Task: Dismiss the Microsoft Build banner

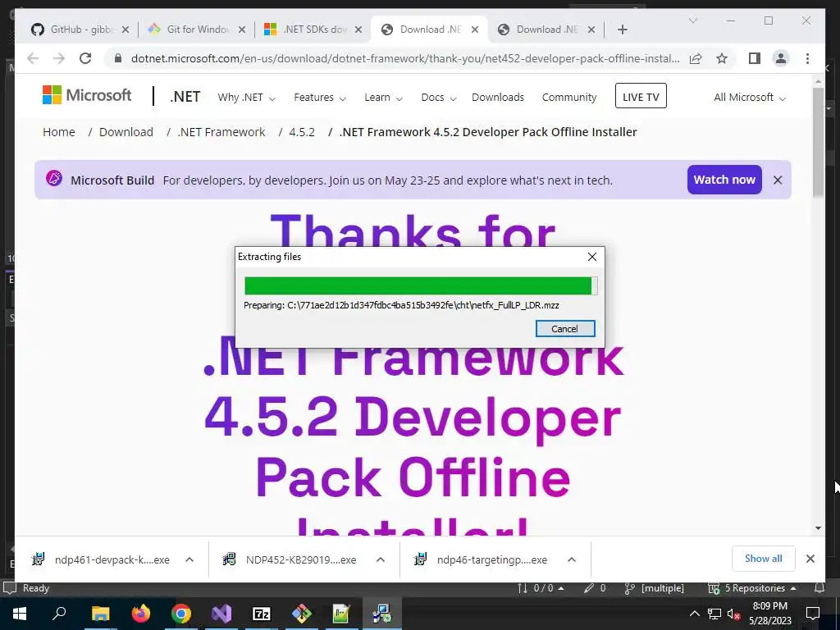Action: (x=778, y=180)
